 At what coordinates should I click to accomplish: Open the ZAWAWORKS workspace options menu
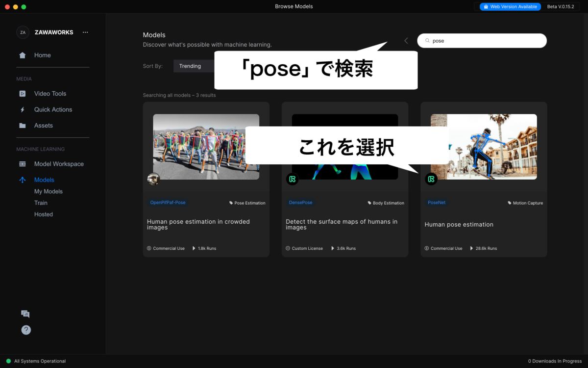click(85, 32)
